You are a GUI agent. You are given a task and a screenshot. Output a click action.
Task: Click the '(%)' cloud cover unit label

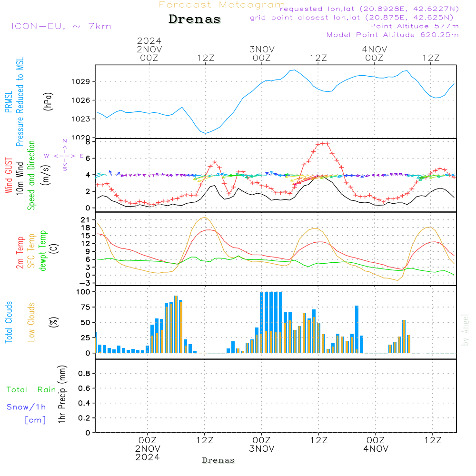53,322
